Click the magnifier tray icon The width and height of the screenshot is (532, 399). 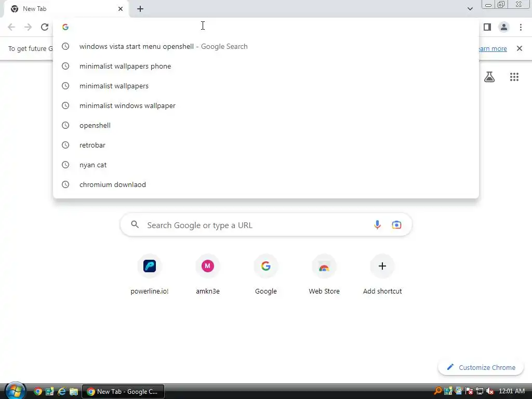437,391
